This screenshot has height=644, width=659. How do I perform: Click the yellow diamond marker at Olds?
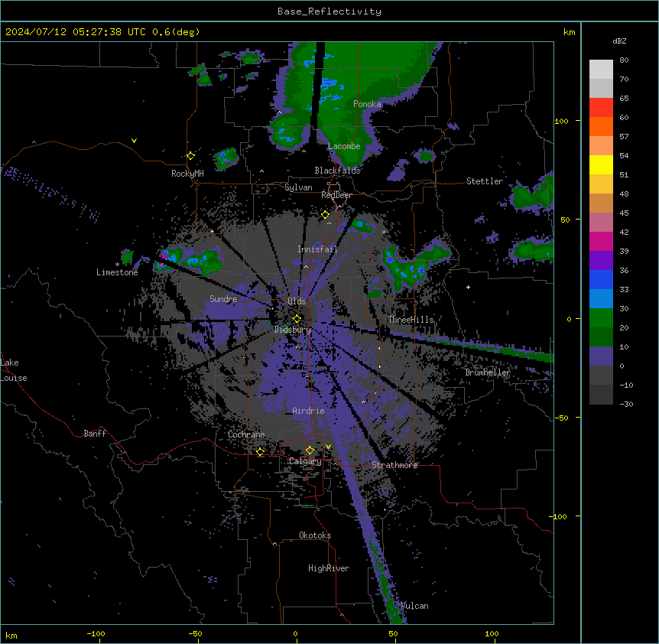297,318
